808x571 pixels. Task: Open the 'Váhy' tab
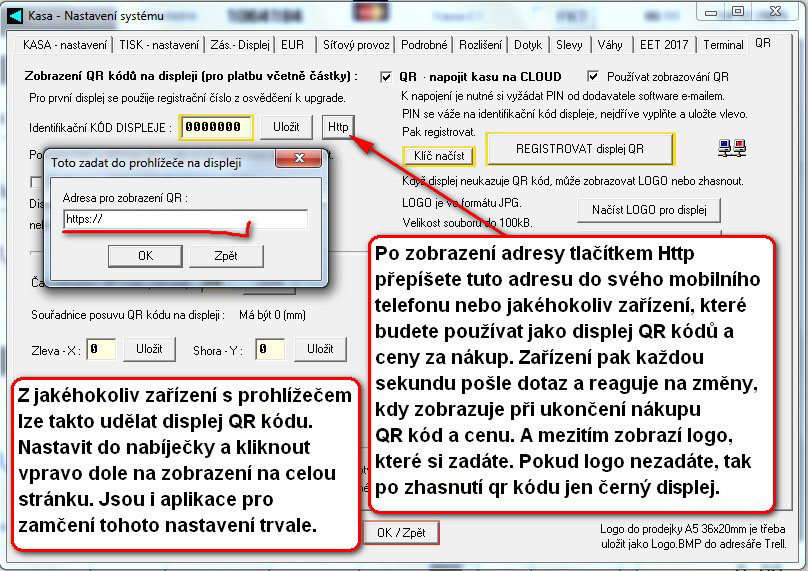pos(609,45)
